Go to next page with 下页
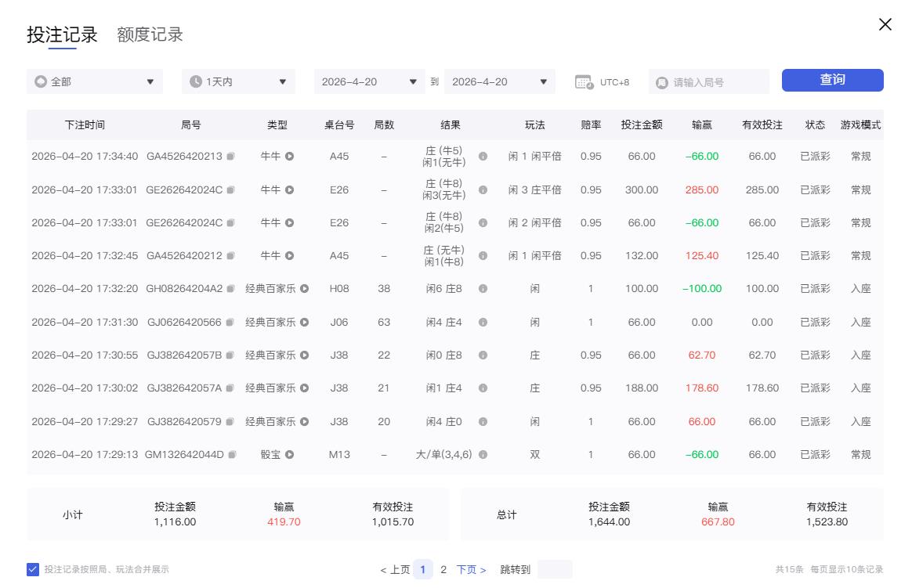 [471, 570]
